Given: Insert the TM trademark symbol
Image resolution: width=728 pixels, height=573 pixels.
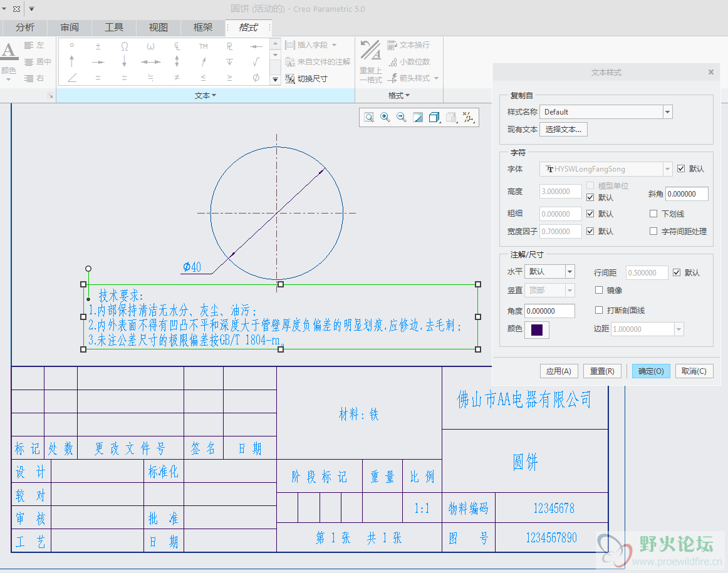Looking at the screenshot, I should pos(204,46).
